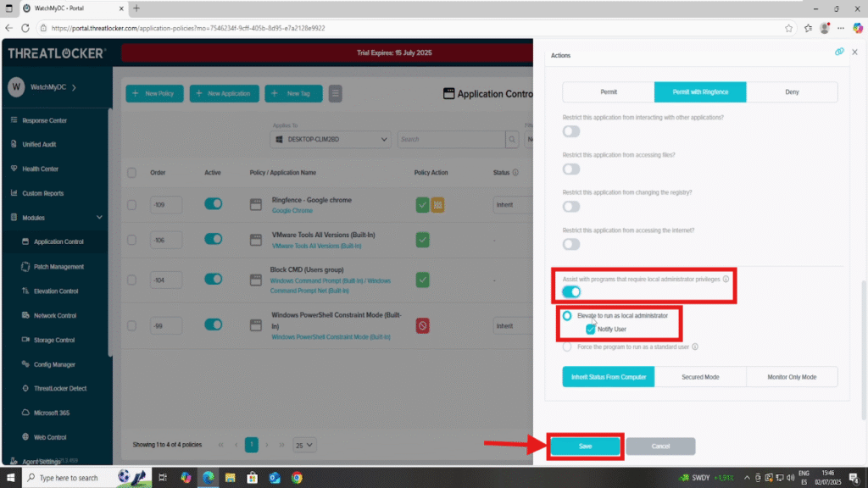Open Microsoft 365 module
This screenshot has height=488, width=868.
tap(52, 413)
